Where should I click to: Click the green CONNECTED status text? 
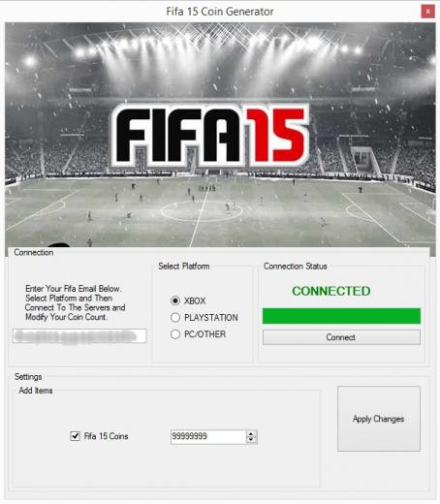331,291
